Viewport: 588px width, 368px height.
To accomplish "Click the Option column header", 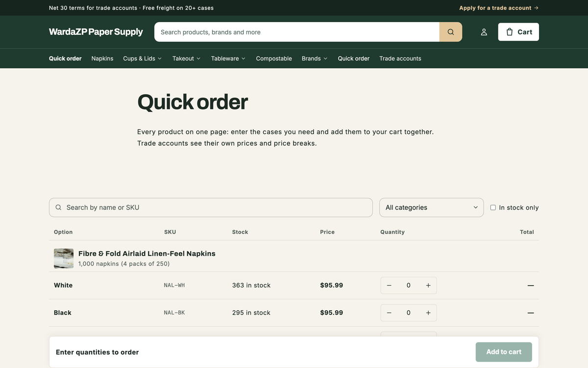I will (x=63, y=232).
